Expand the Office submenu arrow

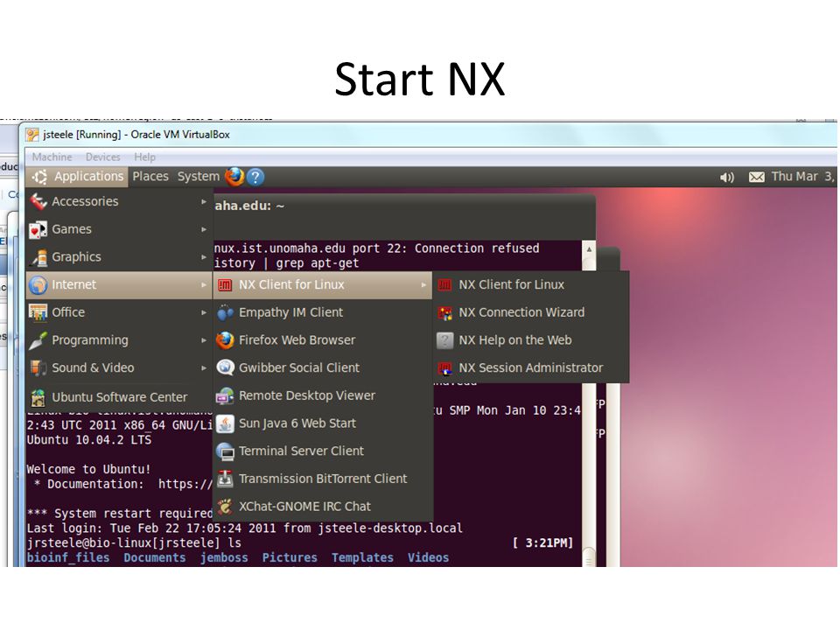click(x=204, y=312)
